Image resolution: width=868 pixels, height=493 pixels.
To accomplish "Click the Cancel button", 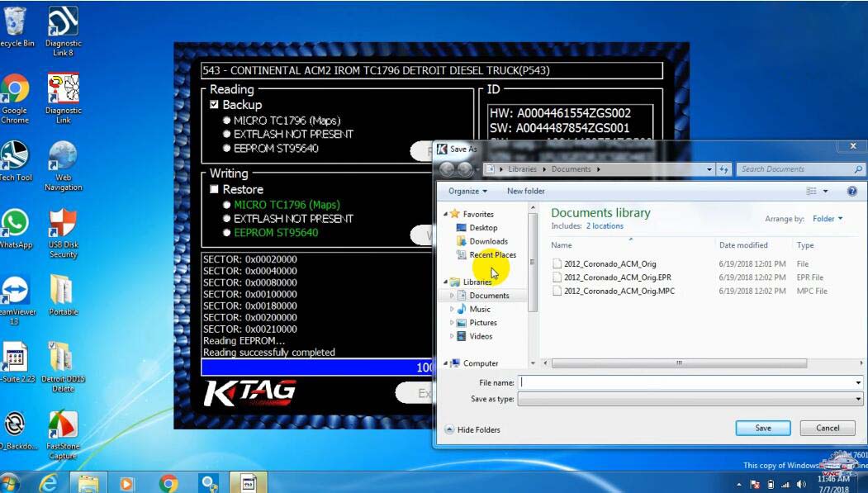I will point(828,429).
